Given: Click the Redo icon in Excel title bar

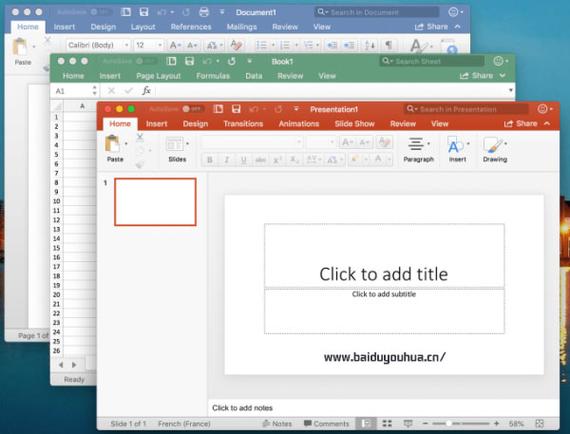Looking at the screenshot, I should point(232,61).
